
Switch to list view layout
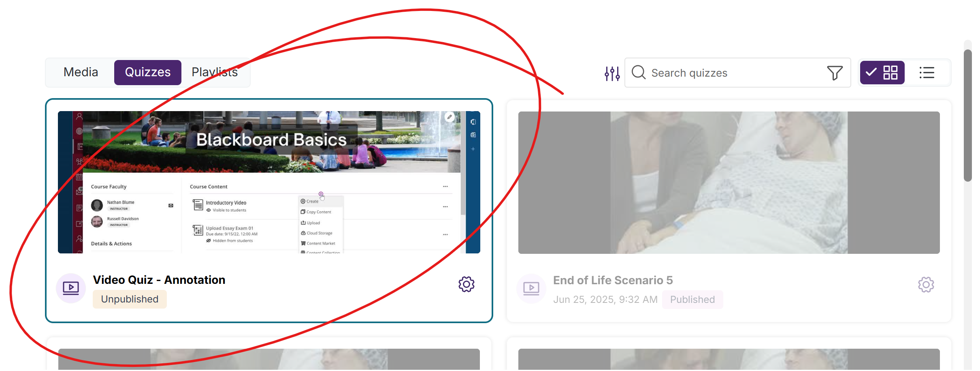[927, 73]
